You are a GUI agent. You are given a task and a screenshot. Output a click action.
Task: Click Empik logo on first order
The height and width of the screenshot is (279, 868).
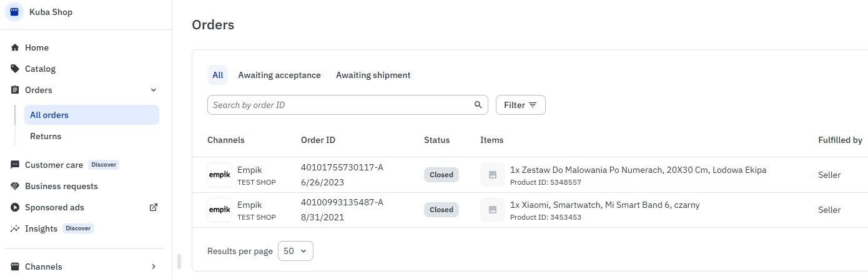coord(219,175)
